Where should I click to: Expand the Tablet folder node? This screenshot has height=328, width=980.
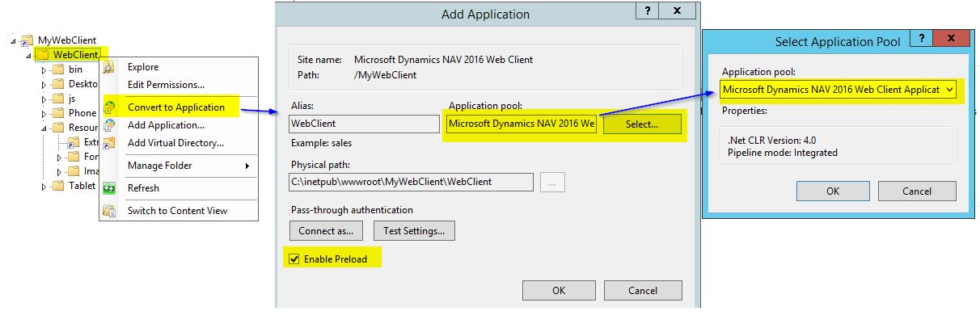pos(45,186)
